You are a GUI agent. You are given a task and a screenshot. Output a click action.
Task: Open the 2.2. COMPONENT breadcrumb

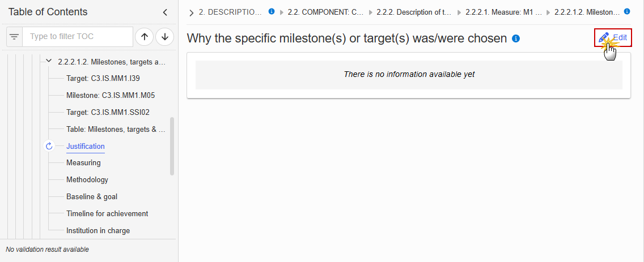[326, 12]
